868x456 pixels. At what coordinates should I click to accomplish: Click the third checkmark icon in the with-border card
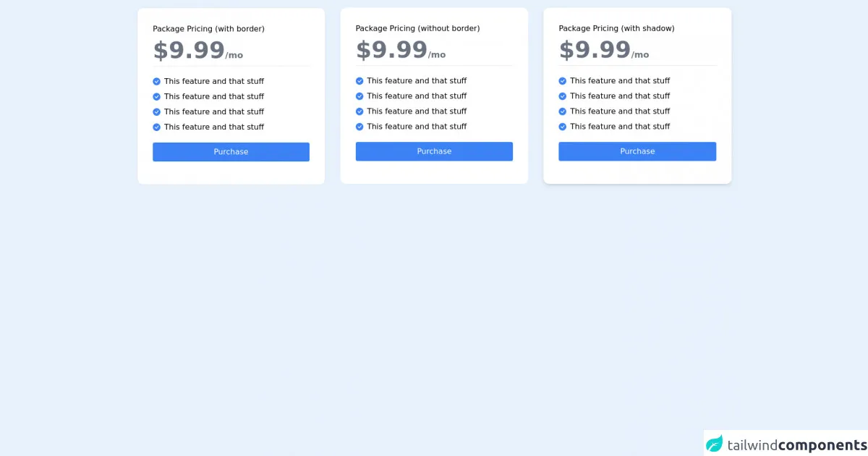point(156,112)
